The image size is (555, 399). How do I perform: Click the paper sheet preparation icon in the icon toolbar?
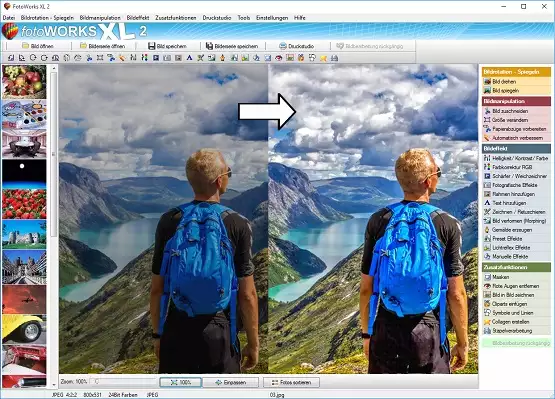click(111, 57)
